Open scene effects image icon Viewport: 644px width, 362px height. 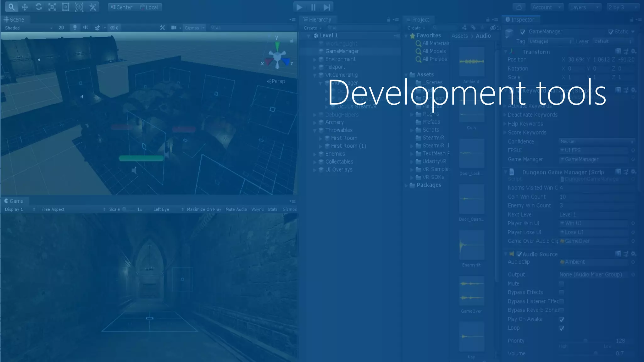(97, 28)
